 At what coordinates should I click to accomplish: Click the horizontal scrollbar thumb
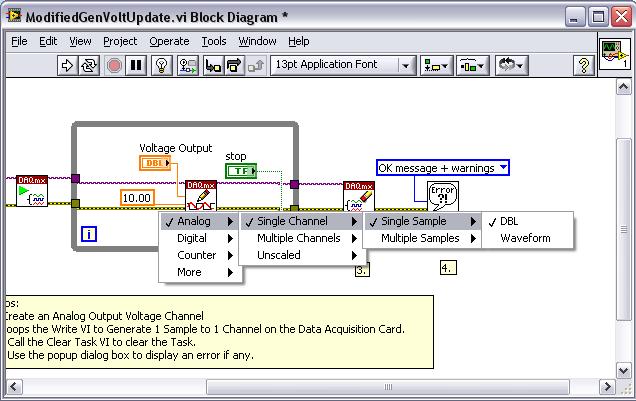coord(388,387)
